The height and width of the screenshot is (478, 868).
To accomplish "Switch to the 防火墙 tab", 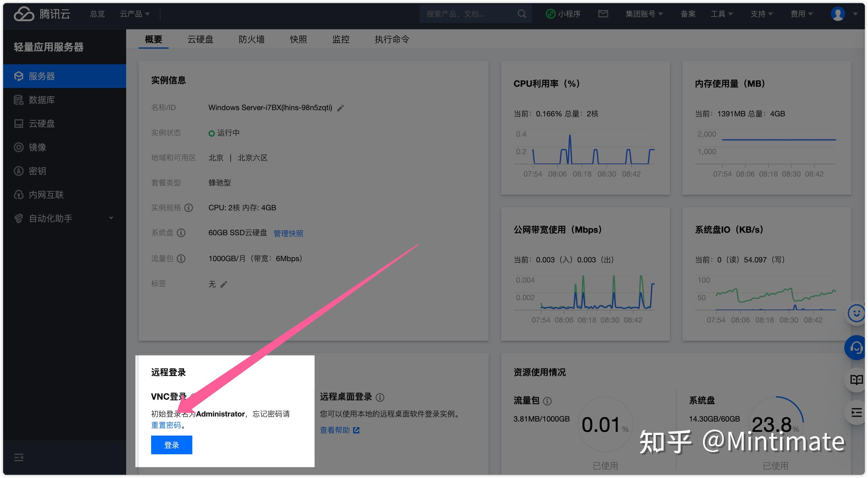I will tap(251, 39).
